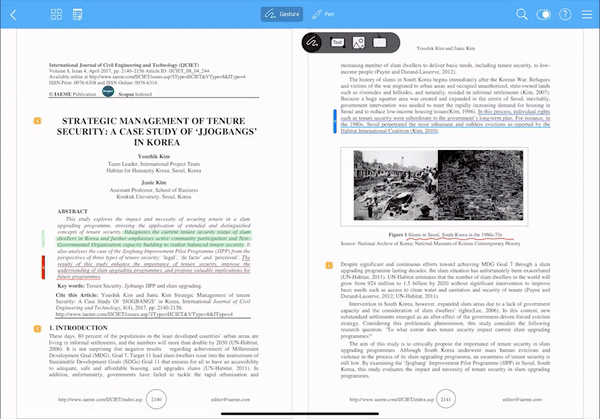Select the image insert tool
Viewport: 600px width, 419px height.
[359, 42]
